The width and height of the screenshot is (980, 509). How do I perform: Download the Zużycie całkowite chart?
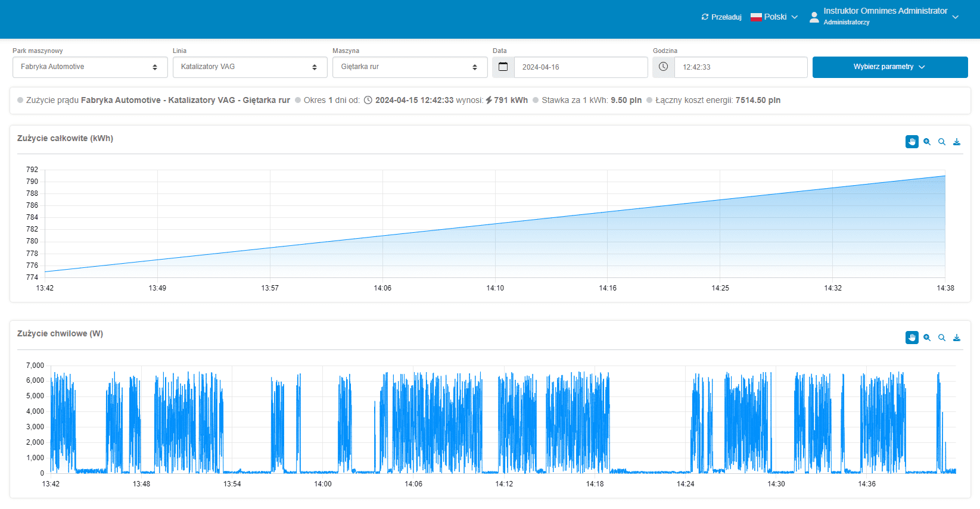(957, 142)
